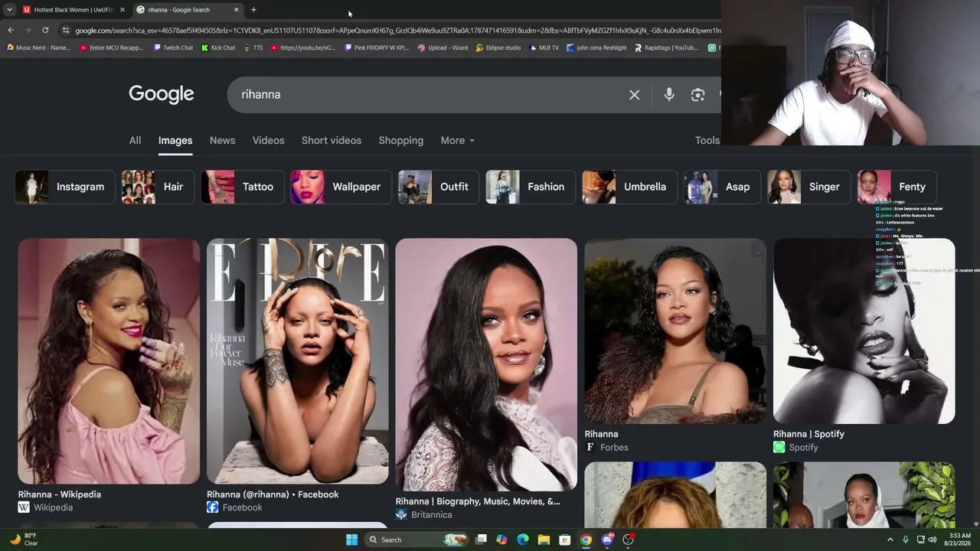Open the search Tools options

click(x=707, y=141)
